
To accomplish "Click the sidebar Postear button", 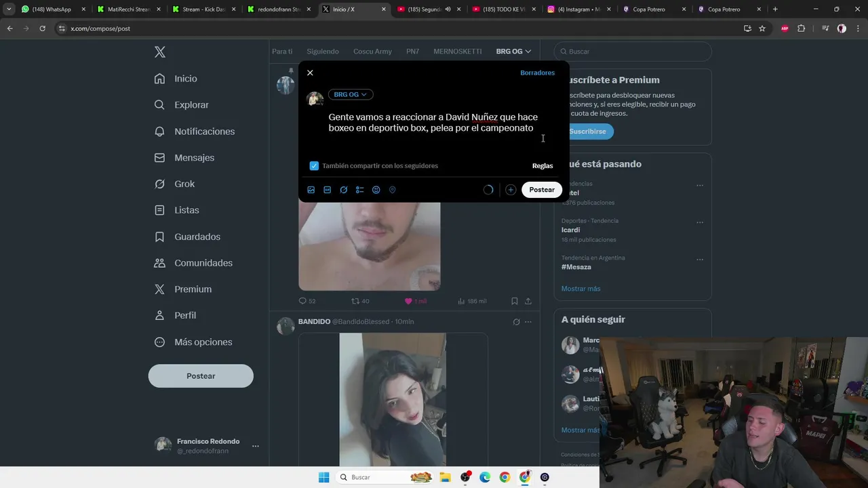I will click(201, 376).
